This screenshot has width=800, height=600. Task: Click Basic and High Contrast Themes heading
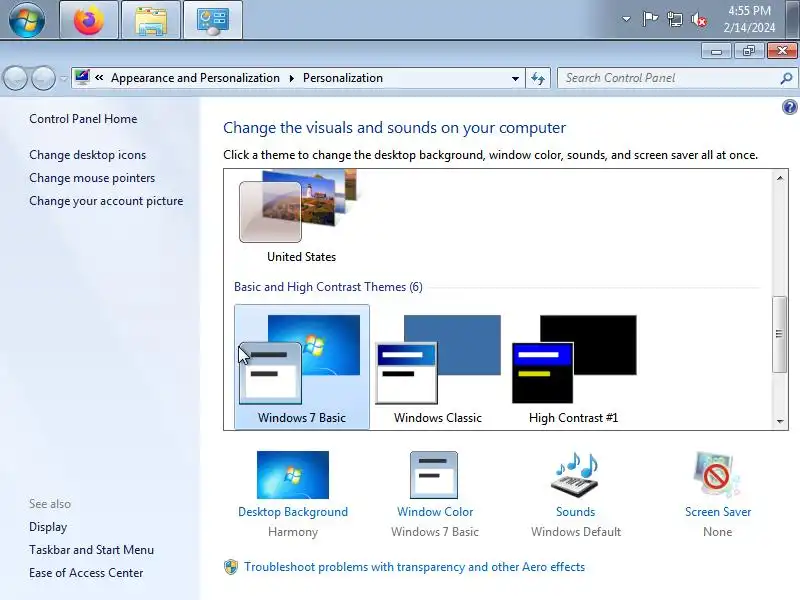328,287
